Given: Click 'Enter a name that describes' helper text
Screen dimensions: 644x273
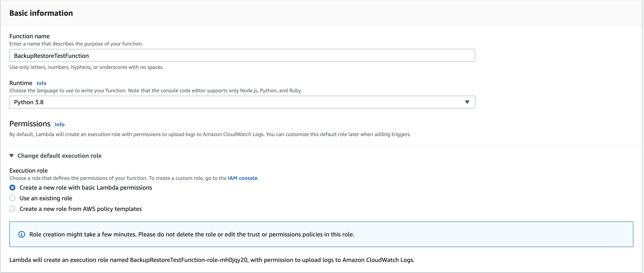Looking at the screenshot, I should (x=76, y=44).
